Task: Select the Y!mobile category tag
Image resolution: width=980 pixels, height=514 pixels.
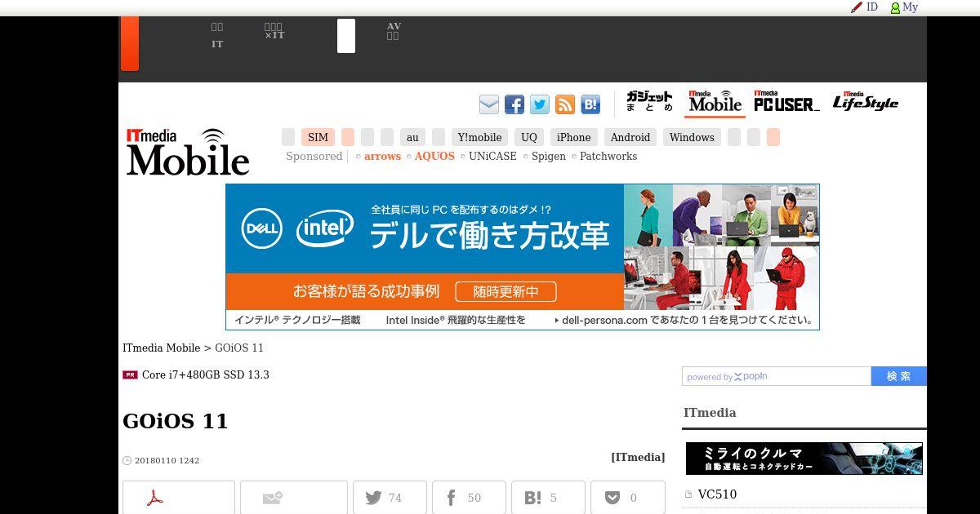Action: click(479, 137)
